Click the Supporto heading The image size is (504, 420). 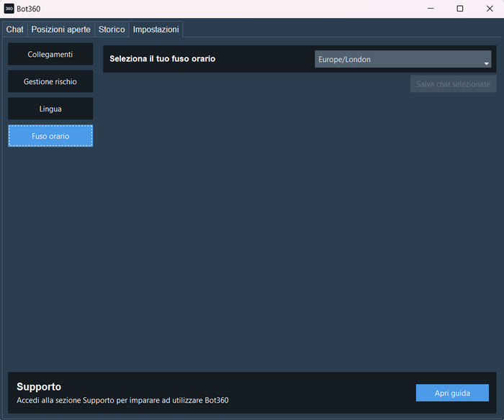39,387
